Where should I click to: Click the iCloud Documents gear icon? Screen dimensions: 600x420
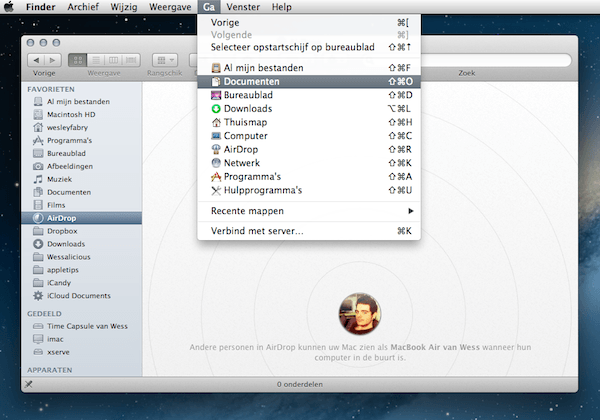pyautogui.click(x=38, y=296)
